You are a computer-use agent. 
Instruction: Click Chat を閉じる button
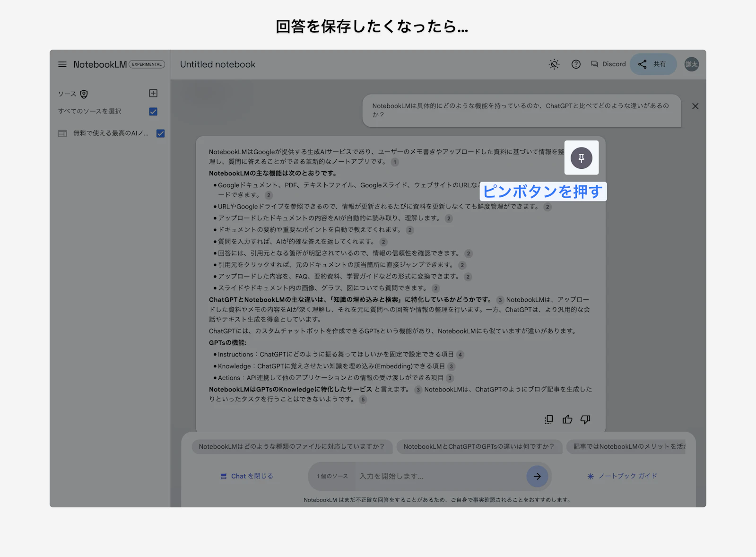247,476
